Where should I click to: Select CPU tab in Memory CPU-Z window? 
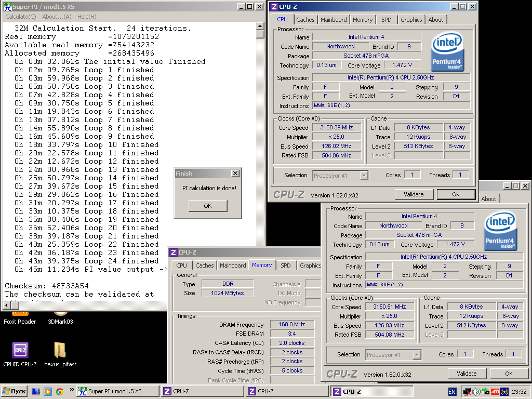click(181, 265)
